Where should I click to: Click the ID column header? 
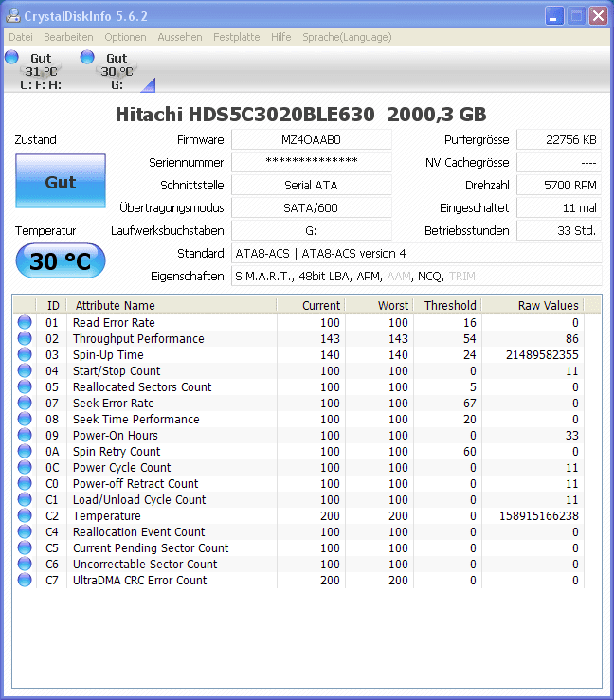[x=52, y=305]
